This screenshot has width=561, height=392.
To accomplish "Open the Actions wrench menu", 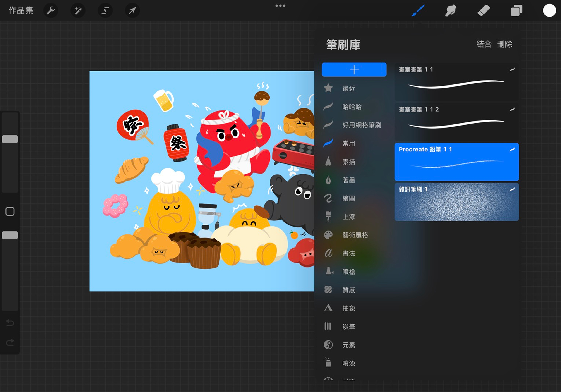I will pyautogui.click(x=51, y=10).
